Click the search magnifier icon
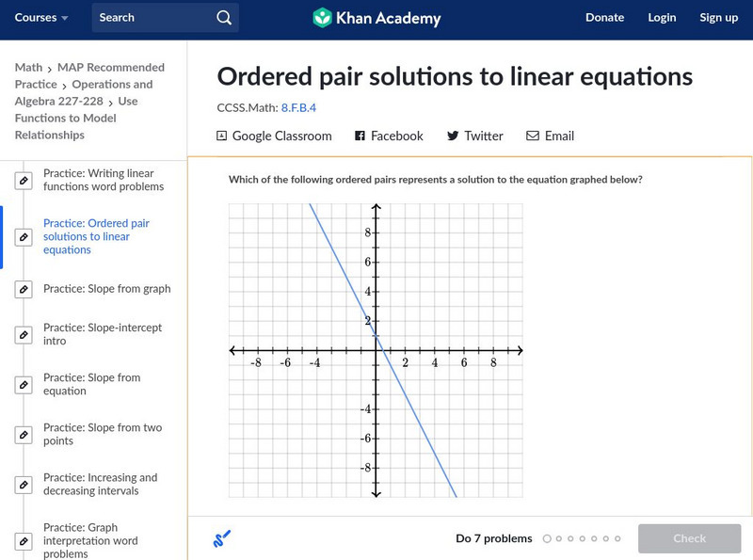Image resolution: width=753 pixels, height=560 pixels. pyautogui.click(x=223, y=18)
